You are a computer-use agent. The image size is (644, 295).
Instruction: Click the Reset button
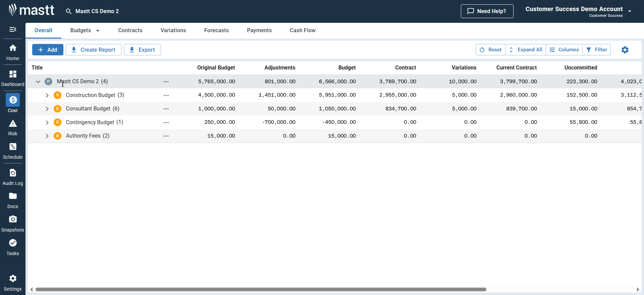coord(491,50)
